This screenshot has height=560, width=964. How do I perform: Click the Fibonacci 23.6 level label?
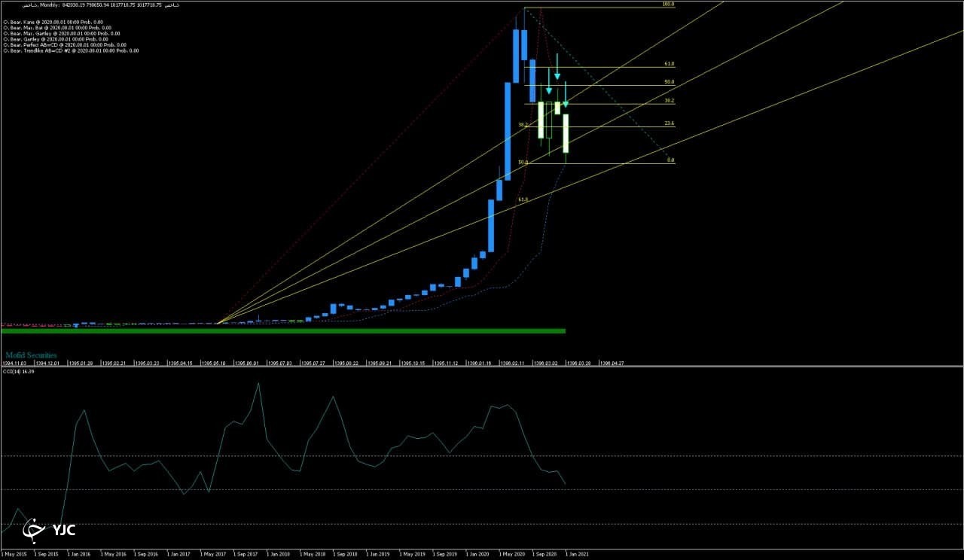pos(669,123)
